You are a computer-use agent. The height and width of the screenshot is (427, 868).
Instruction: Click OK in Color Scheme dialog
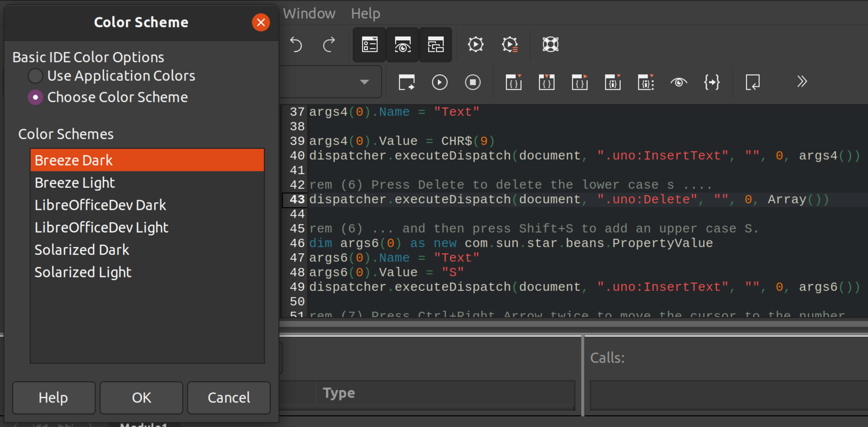(x=141, y=398)
